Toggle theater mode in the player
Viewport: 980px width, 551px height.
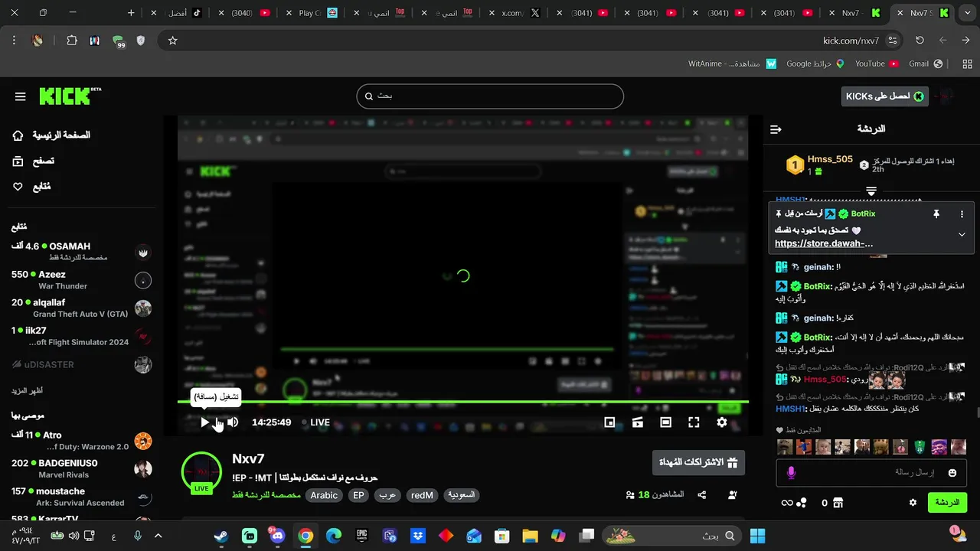pos(665,422)
